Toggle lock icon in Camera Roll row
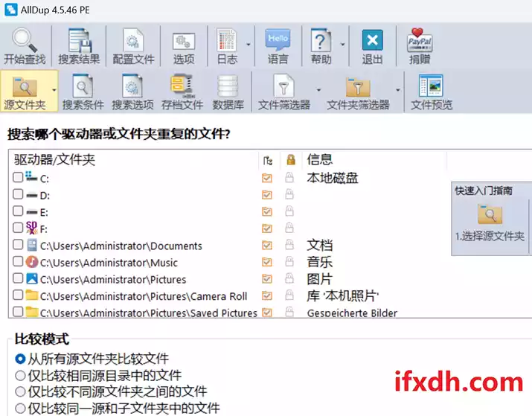Image resolution: width=532 pixels, height=416 pixels. tap(289, 295)
